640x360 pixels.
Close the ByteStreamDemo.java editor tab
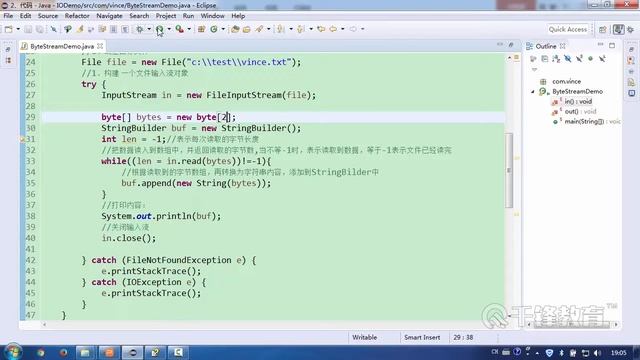100,46
